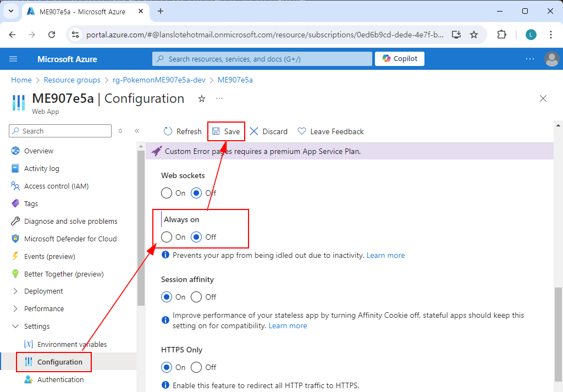Open the account avatar in Azure header
Image resolution: width=563 pixels, height=392 pixels.
(552, 59)
